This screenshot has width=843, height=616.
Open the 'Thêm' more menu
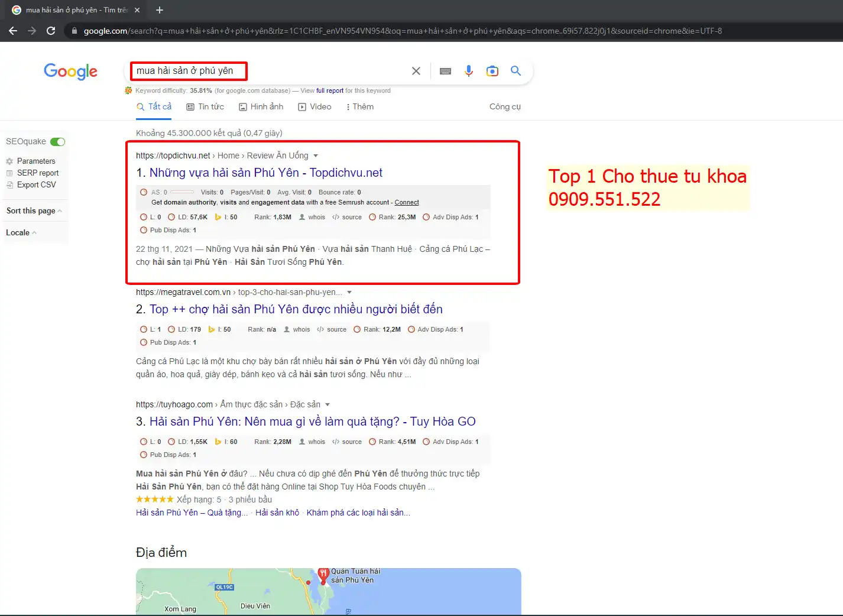coord(360,106)
